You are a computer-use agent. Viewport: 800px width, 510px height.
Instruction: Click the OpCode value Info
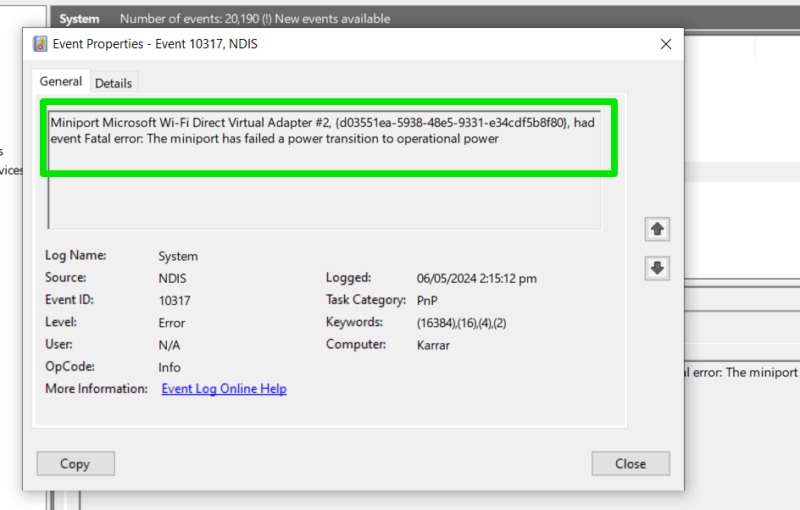[169, 367]
